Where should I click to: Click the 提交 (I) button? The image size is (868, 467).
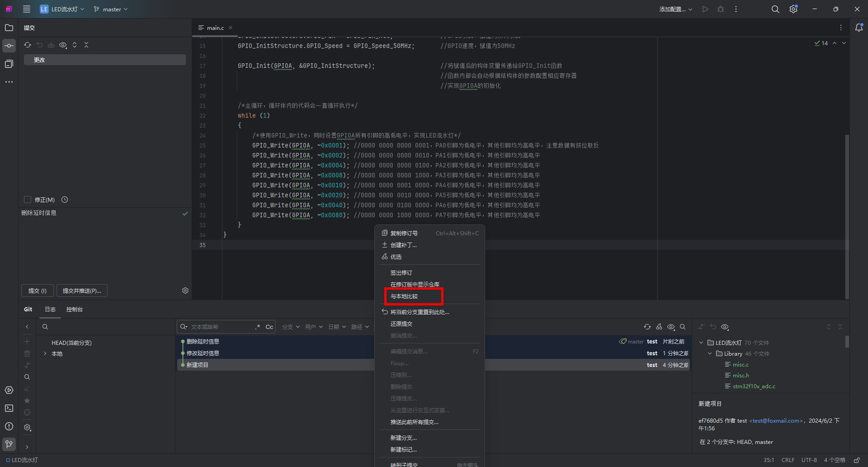38,291
